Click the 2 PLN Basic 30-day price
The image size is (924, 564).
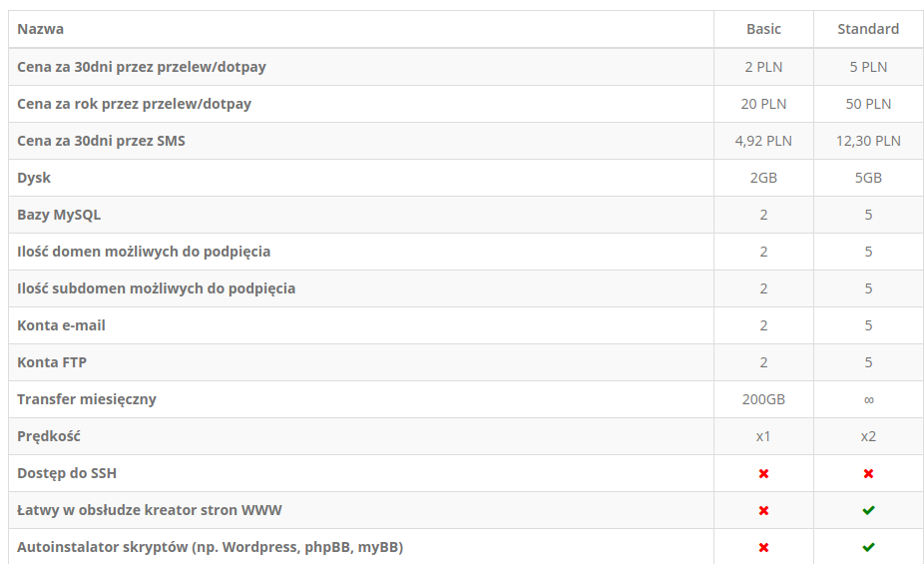click(763, 67)
